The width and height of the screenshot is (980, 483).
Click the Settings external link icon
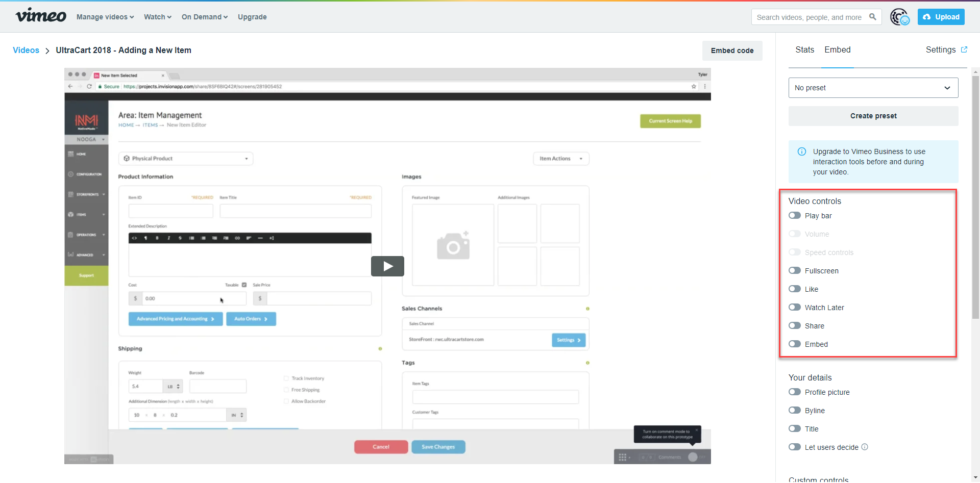point(964,49)
